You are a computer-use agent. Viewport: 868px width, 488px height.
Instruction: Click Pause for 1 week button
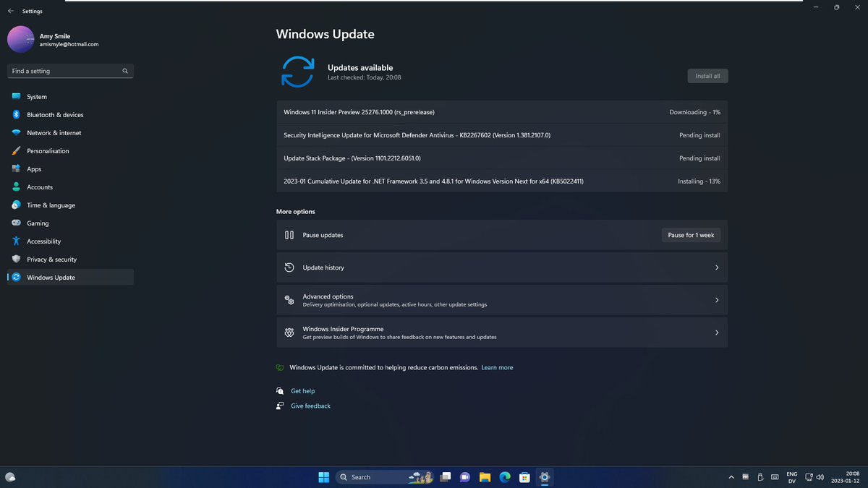691,235
